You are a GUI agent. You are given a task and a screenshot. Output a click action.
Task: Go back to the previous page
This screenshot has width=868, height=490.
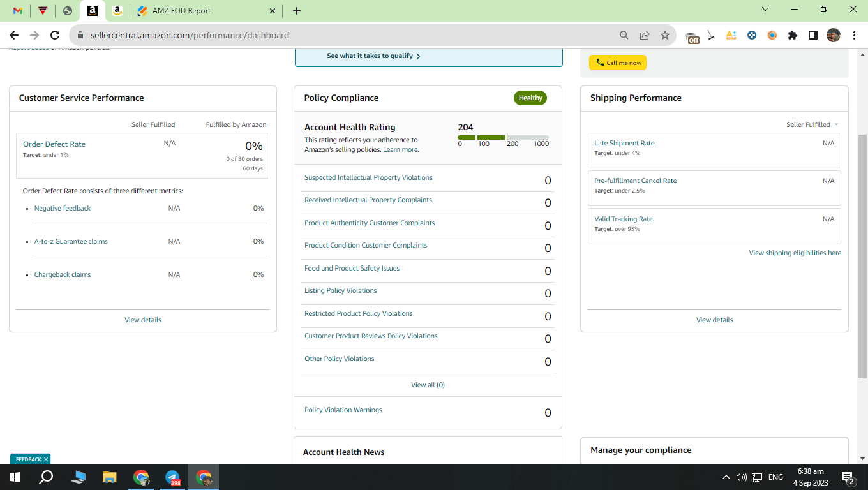pos(14,35)
